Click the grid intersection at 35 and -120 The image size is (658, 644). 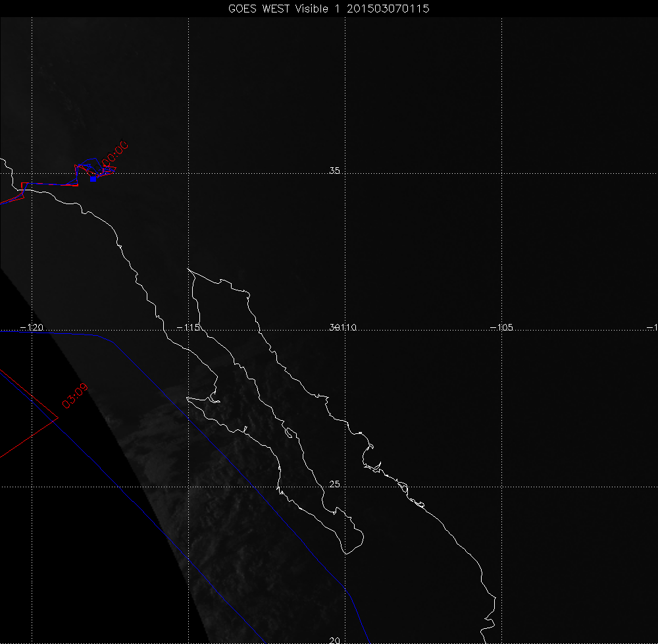(32, 174)
